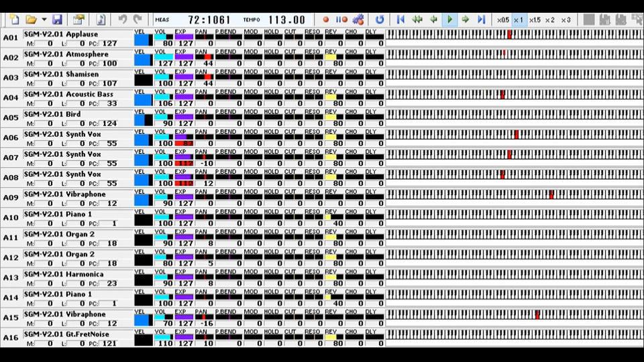This screenshot has height=362, width=644.
Task: Set playback speed to x0.5
Action: pyautogui.click(x=502, y=19)
